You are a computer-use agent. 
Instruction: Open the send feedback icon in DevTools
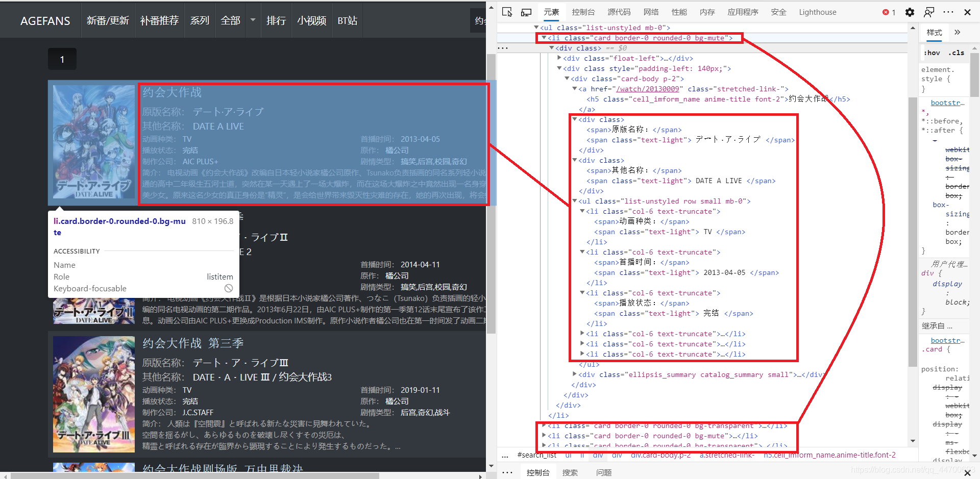929,12
